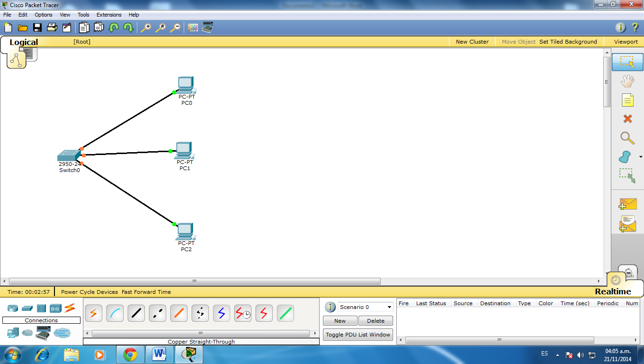Screen dimensions: 644x364
Task: Select the Place Note tool
Action: [627, 100]
